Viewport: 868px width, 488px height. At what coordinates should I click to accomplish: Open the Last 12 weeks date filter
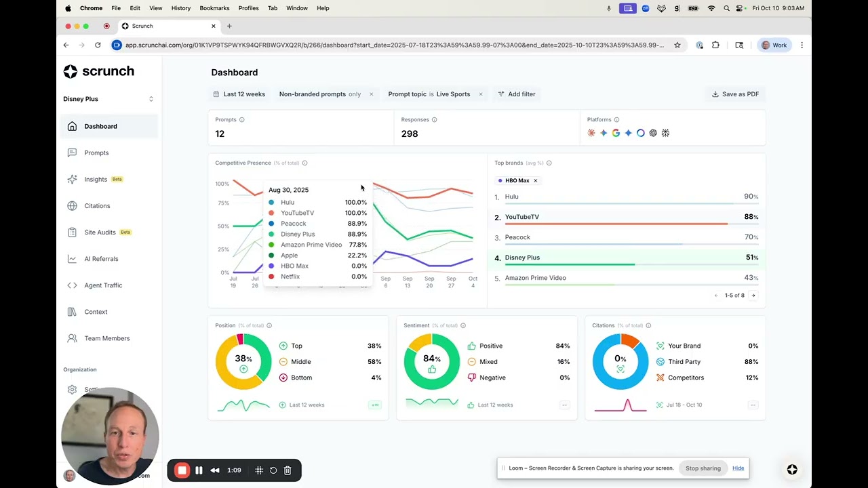239,94
